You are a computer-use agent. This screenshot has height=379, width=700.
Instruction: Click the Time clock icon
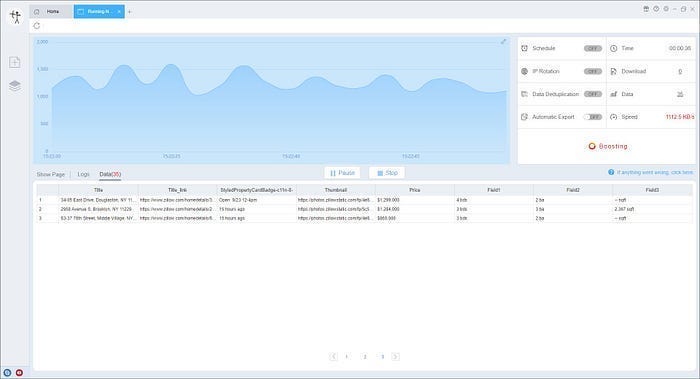click(613, 48)
